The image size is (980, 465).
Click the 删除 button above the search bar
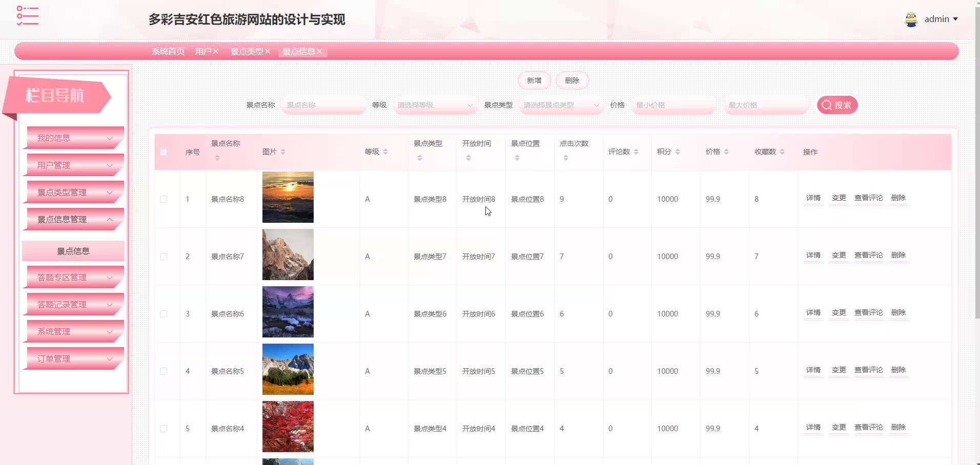coord(572,80)
